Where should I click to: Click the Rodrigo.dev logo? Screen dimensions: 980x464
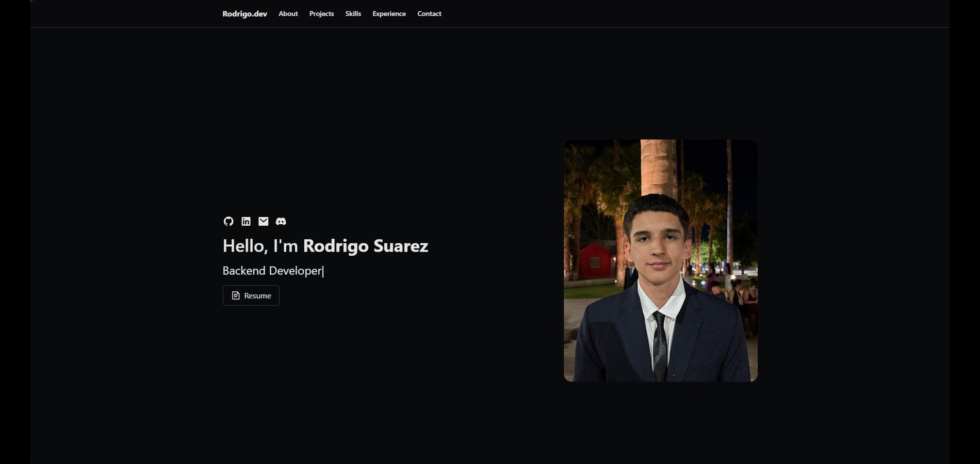point(244,13)
